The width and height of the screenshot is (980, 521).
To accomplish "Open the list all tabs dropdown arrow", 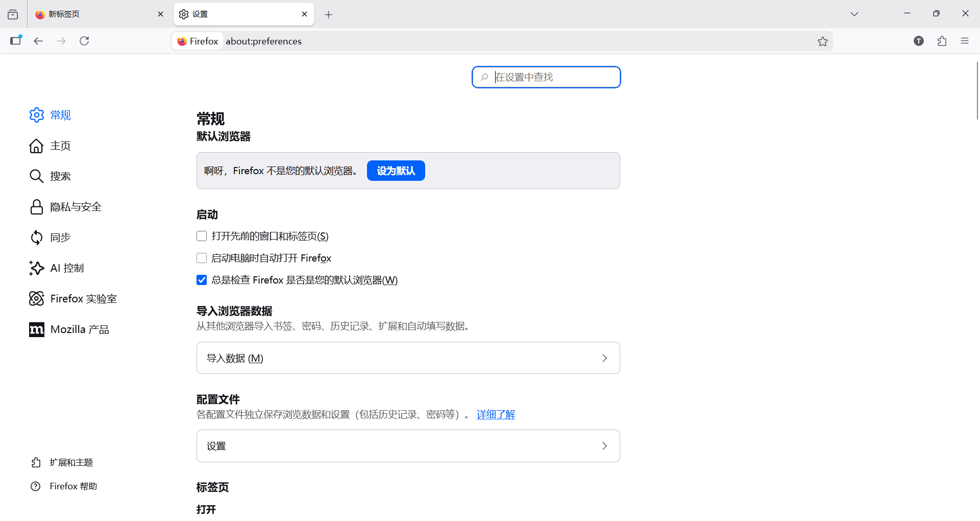I will click(x=854, y=14).
